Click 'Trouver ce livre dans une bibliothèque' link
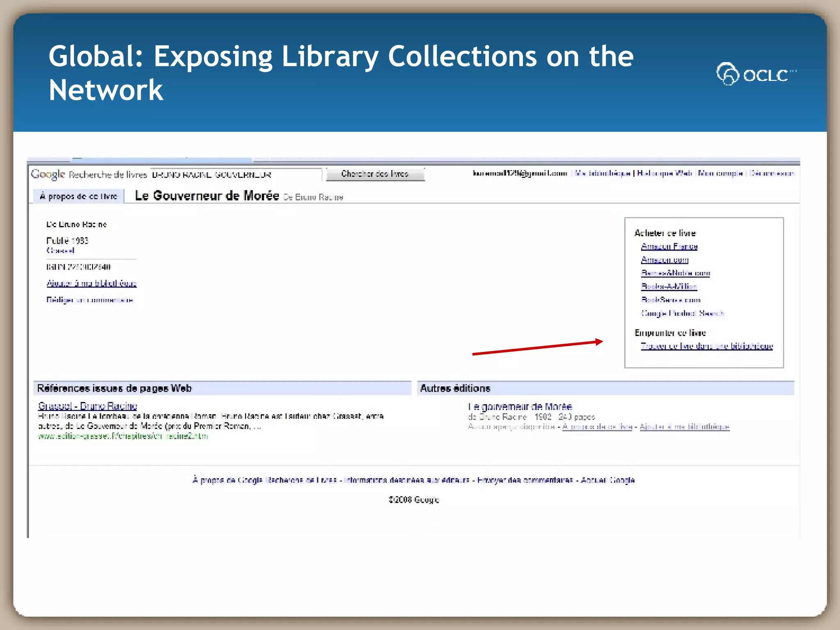This screenshot has height=630, width=840. tap(707, 346)
